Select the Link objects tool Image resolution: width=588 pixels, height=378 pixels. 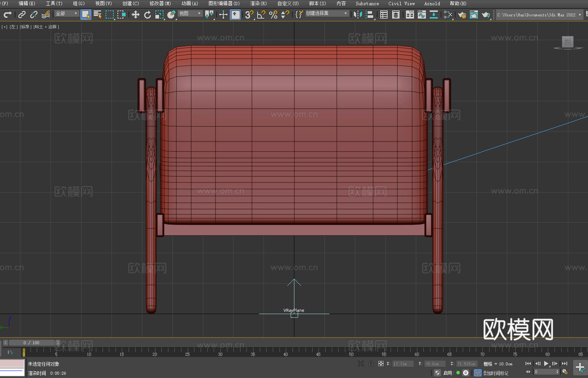tap(22, 14)
